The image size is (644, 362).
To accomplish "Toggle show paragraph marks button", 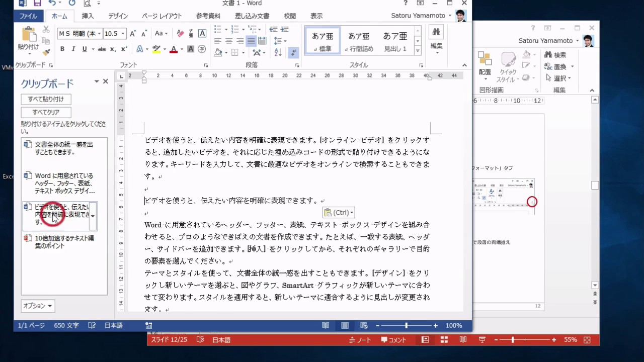I will click(x=293, y=52).
